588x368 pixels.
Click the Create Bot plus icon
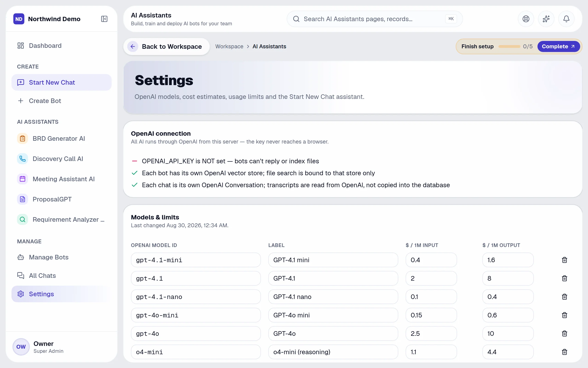(21, 101)
